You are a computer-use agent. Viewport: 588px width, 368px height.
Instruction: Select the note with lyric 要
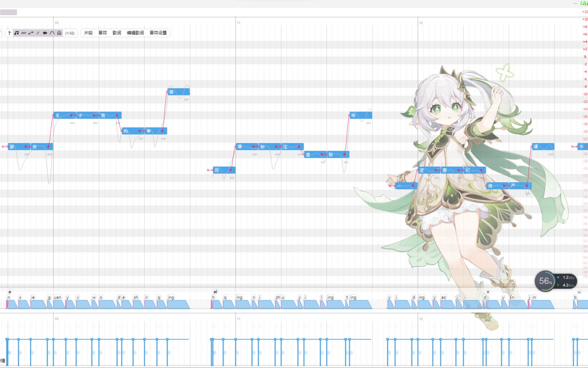(x=452, y=170)
